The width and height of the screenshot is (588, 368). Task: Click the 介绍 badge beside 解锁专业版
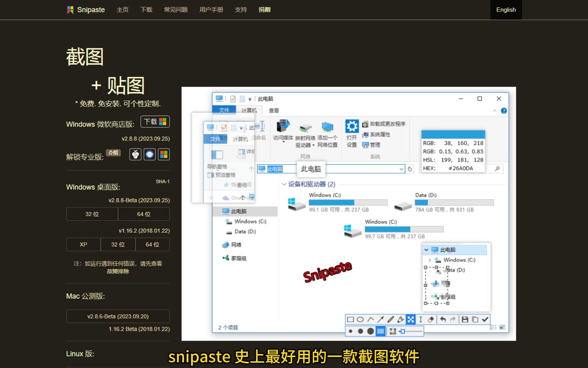[x=113, y=153]
